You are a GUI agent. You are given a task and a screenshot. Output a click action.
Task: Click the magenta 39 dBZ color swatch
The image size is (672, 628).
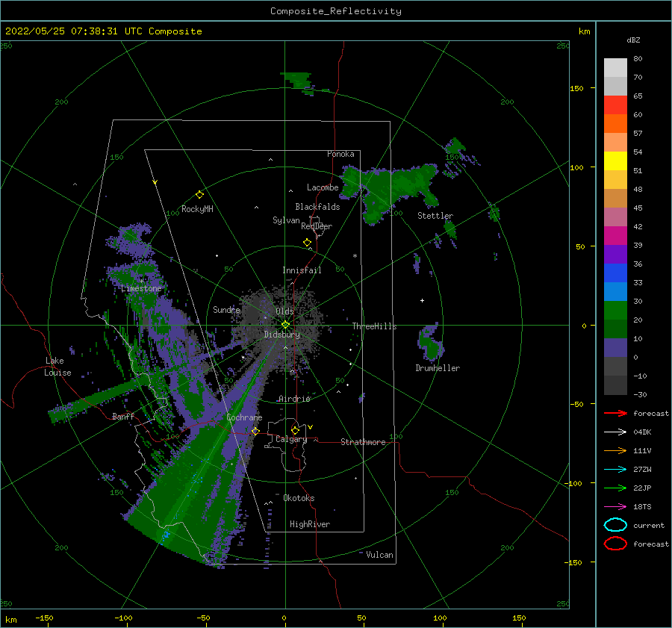point(615,236)
